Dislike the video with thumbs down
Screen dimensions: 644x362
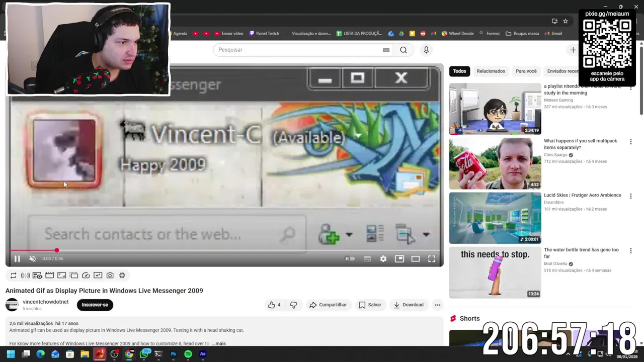point(294,305)
